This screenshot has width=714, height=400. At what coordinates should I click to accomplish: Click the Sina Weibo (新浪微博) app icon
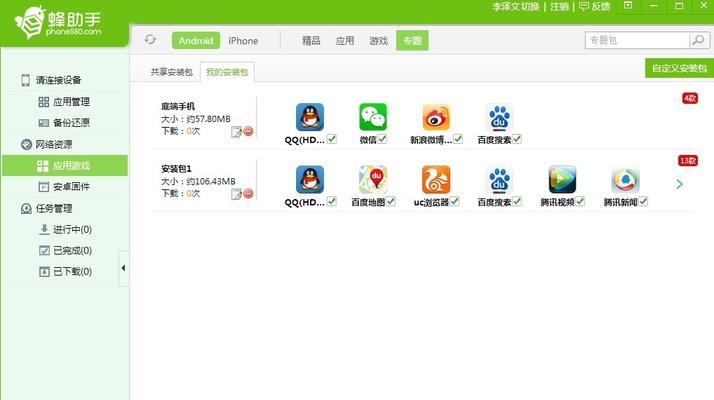point(436,117)
